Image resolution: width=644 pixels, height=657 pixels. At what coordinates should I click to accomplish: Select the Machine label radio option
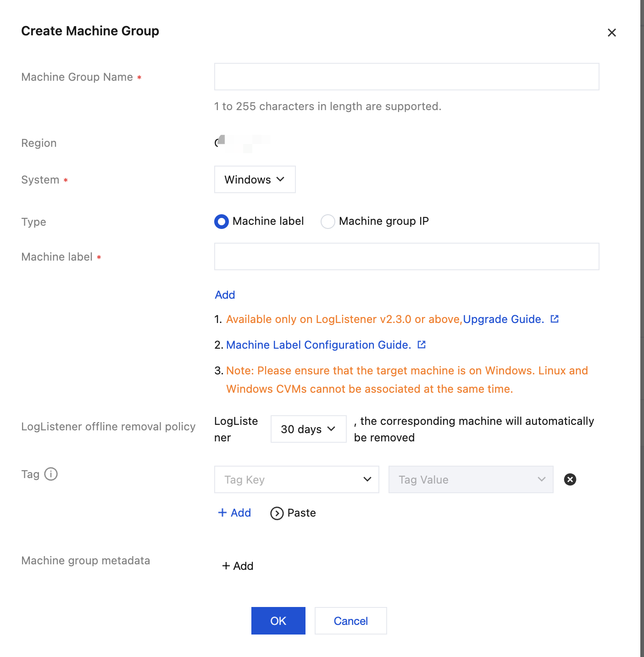click(x=222, y=222)
